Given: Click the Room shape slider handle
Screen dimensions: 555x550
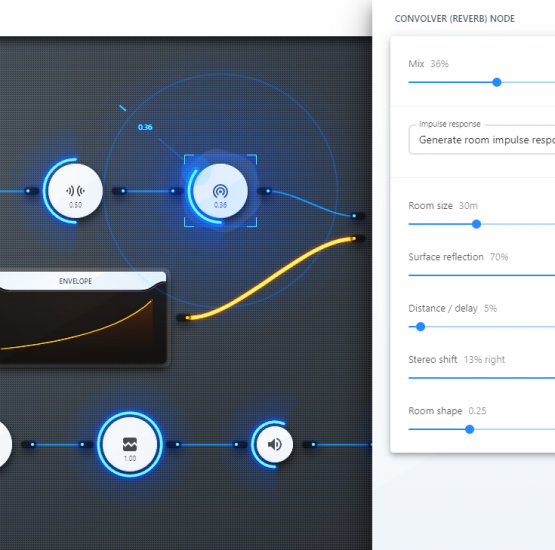Looking at the screenshot, I should [x=470, y=429].
